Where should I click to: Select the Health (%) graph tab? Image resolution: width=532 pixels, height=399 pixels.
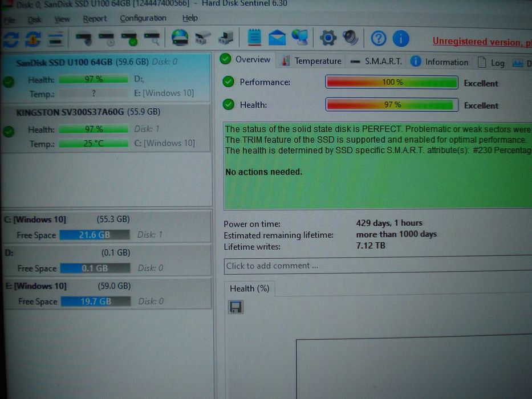tap(249, 288)
